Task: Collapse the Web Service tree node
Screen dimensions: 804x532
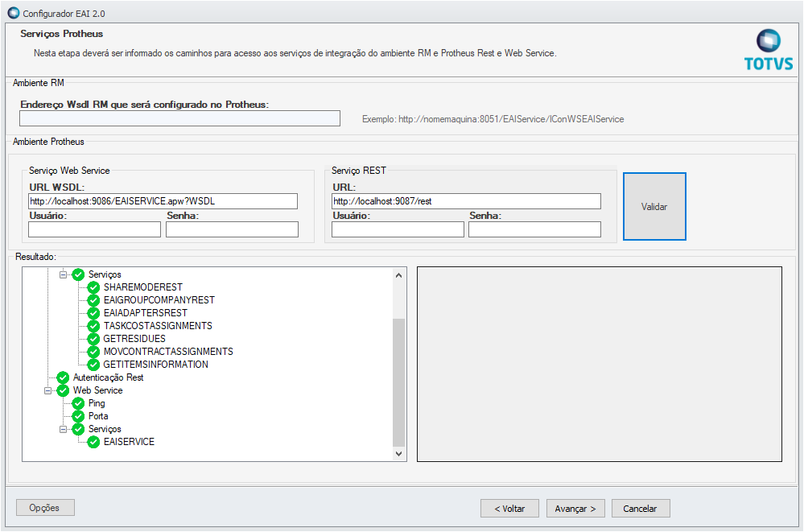Action: point(47,390)
